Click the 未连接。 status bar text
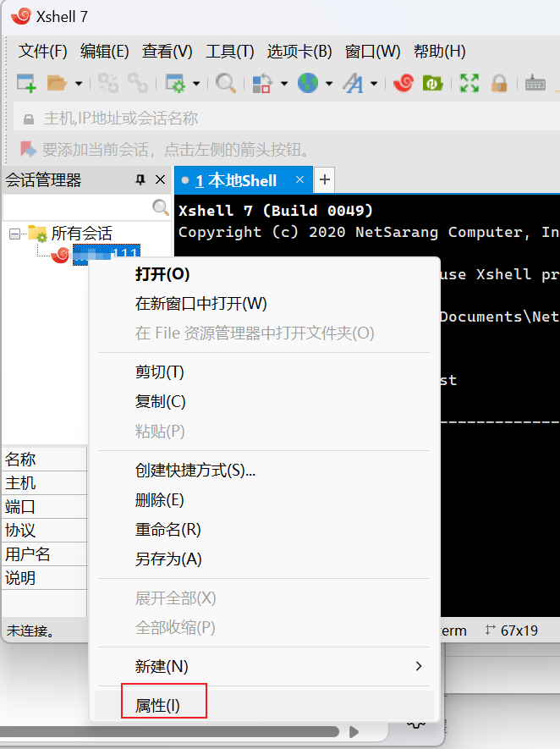 30,631
